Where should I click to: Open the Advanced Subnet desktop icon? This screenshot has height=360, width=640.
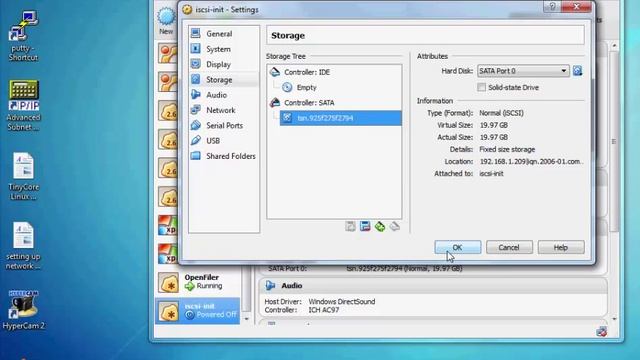(x=23, y=106)
